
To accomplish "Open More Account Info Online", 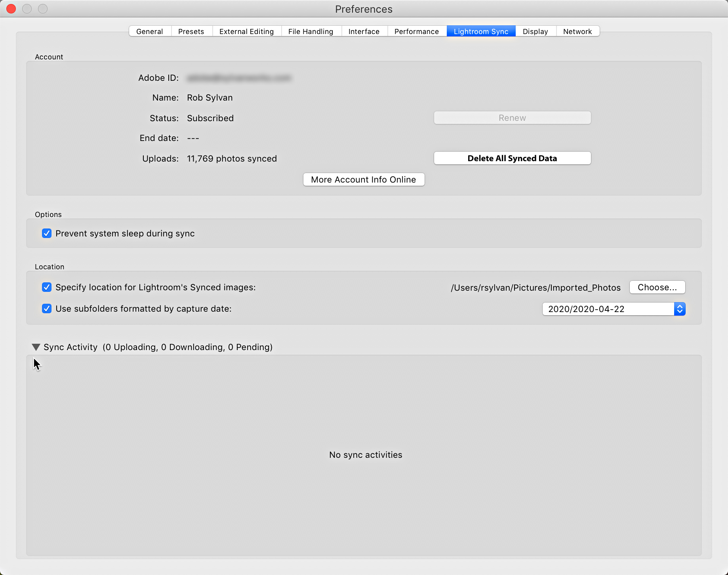I will (x=364, y=180).
